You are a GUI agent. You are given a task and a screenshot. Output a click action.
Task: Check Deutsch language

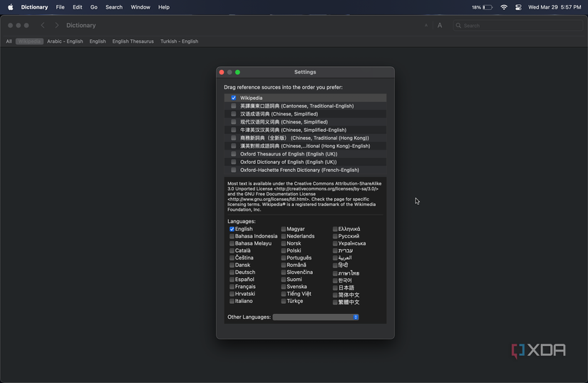pyautogui.click(x=232, y=272)
